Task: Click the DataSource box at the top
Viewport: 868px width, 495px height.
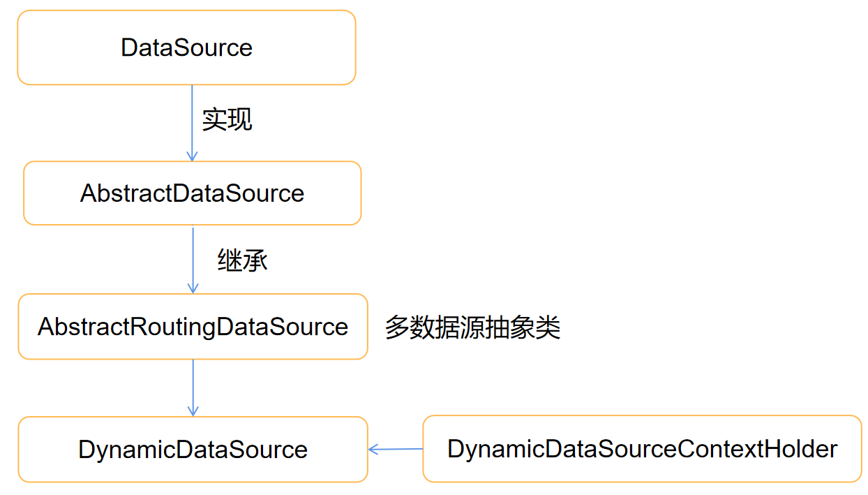Action: point(186,47)
